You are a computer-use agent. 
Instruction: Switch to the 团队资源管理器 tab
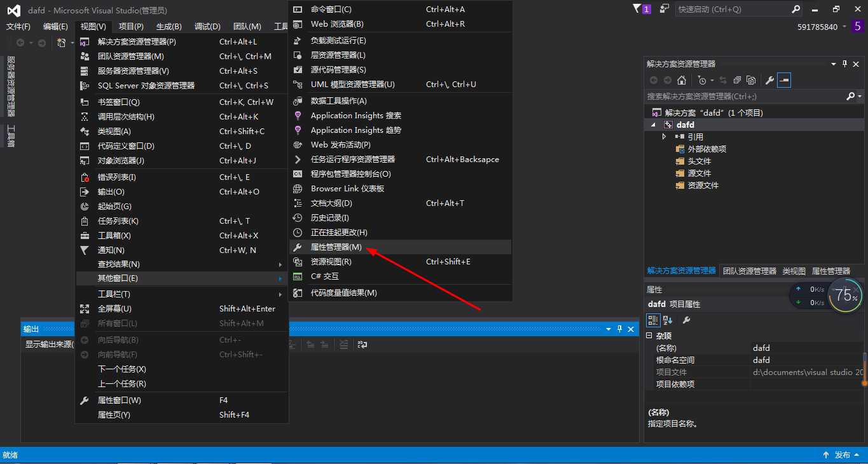(x=750, y=271)
